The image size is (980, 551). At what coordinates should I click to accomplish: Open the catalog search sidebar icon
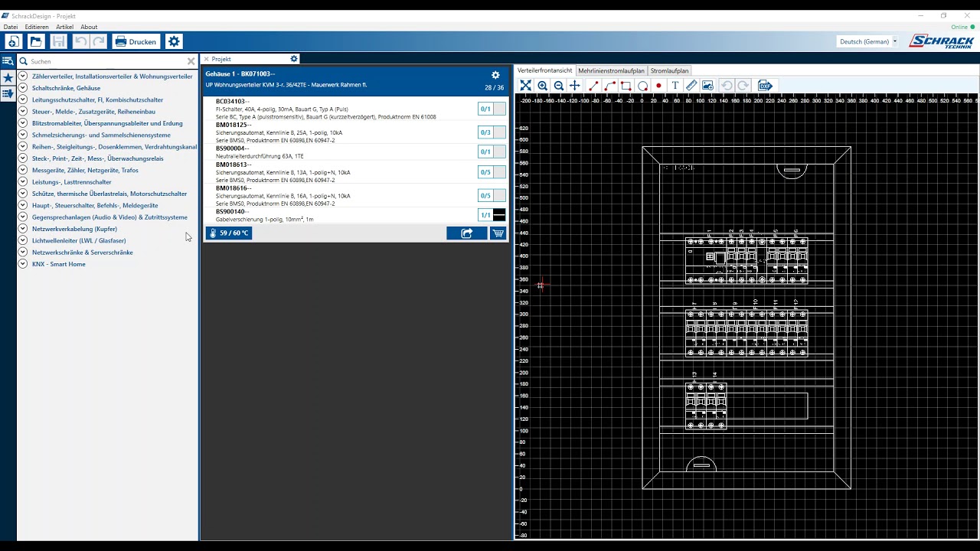[8, 61]
